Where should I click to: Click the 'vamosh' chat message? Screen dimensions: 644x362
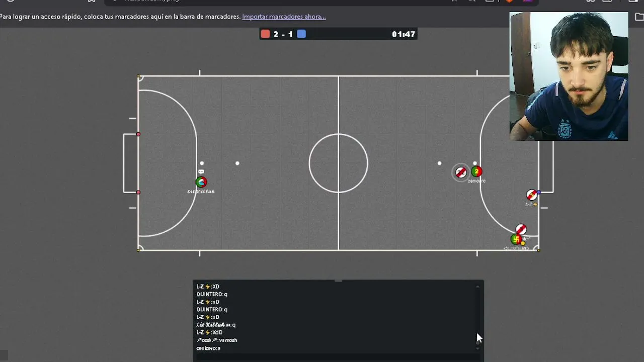(x=217, y=340)
